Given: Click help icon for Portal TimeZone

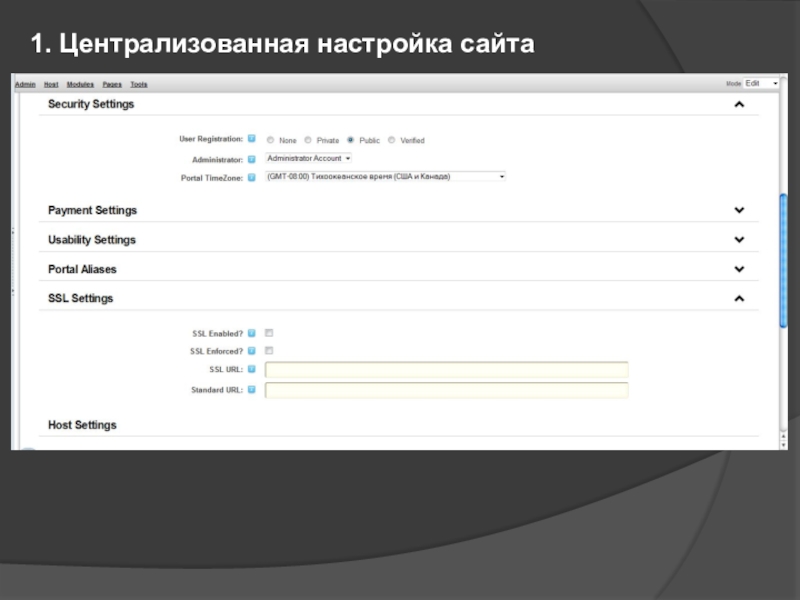Looking at the screenshot, I should pos(252,178).
